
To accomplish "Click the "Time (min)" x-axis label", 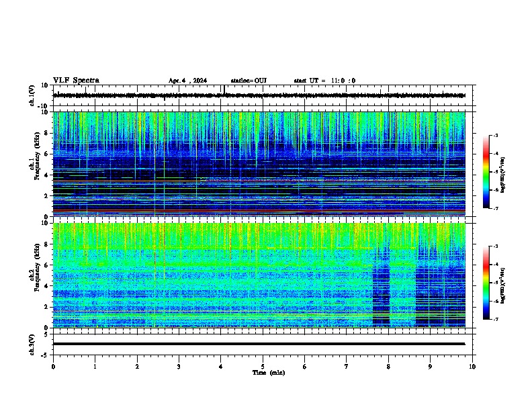I will [269, 373].
